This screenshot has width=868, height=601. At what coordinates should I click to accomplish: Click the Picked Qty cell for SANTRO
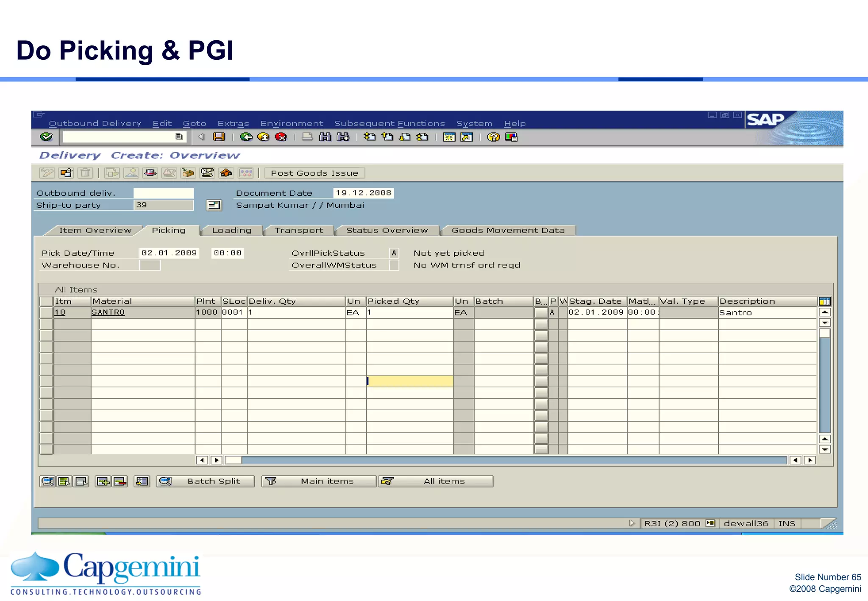409,313
